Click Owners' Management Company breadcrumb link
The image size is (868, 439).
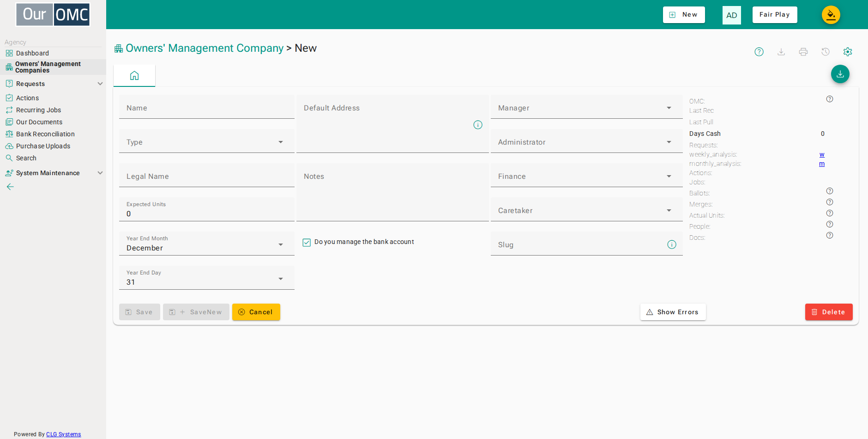pos(205,48)
